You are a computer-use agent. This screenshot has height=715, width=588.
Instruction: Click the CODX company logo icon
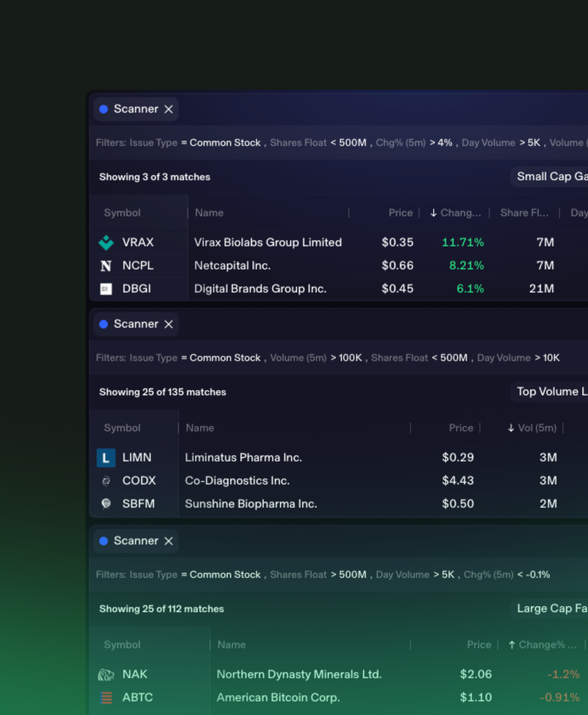[106, 480]
